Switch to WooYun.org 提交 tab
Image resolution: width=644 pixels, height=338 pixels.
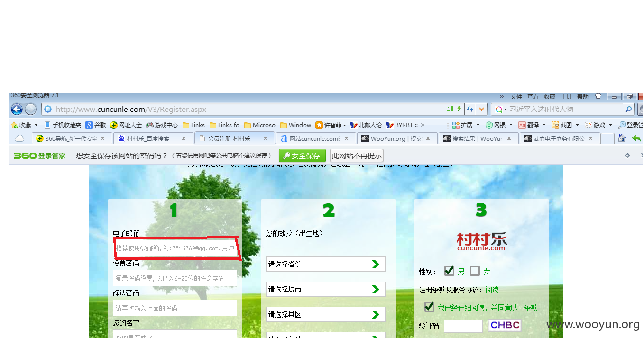[397, 138]
